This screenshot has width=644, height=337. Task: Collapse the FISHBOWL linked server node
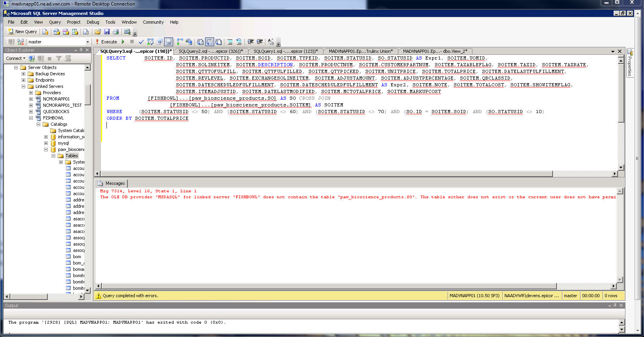31,118
